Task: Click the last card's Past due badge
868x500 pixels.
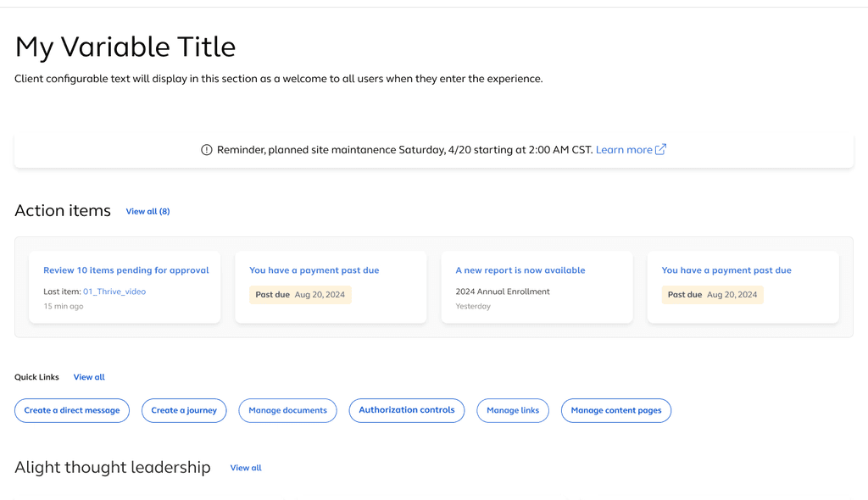Action: coord(712,295)
